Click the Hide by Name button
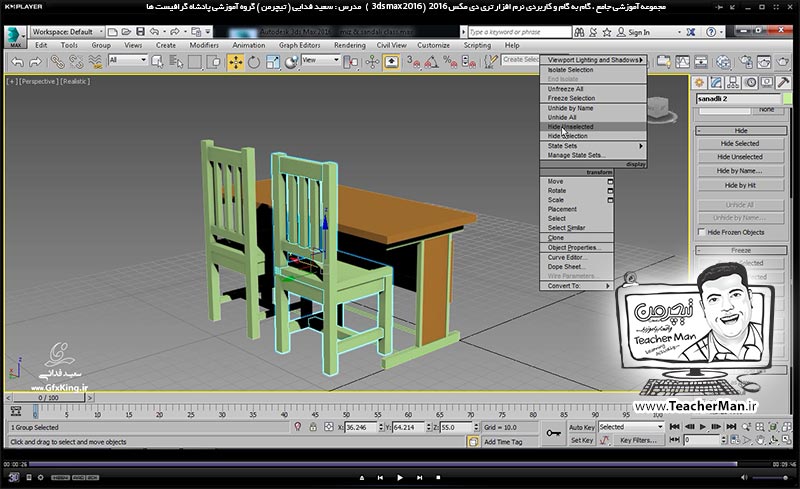This screenshot has width=800, height=489. [740, 171]
